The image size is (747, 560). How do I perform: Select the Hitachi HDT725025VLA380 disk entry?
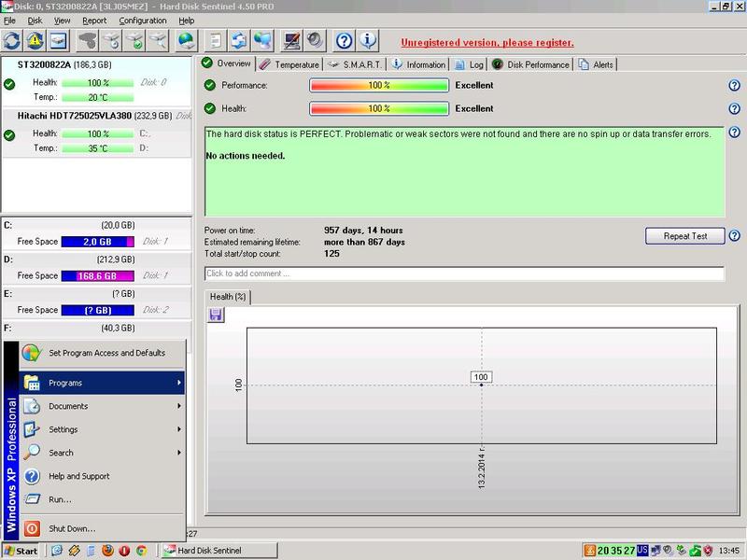pos(97,132)
